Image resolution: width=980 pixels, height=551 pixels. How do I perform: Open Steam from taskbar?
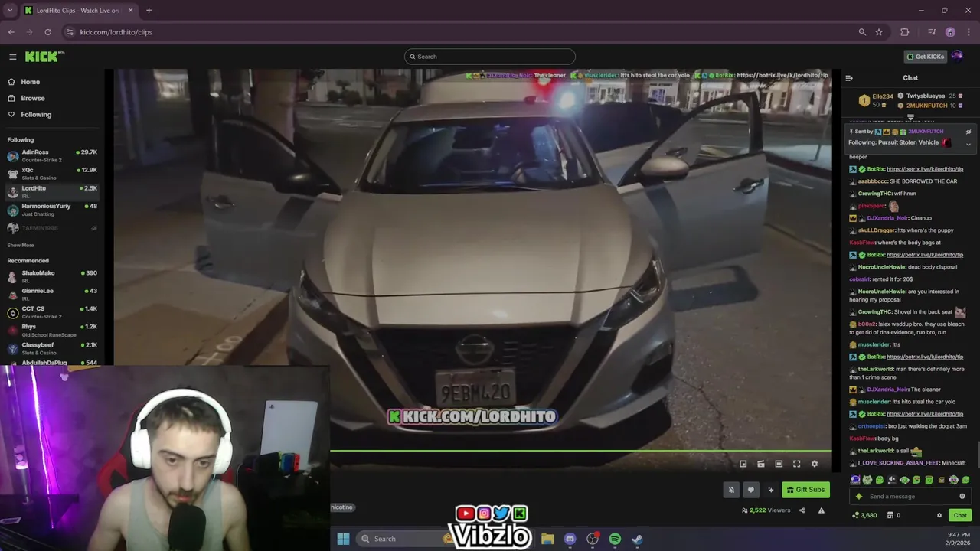[x=637, y=539]
